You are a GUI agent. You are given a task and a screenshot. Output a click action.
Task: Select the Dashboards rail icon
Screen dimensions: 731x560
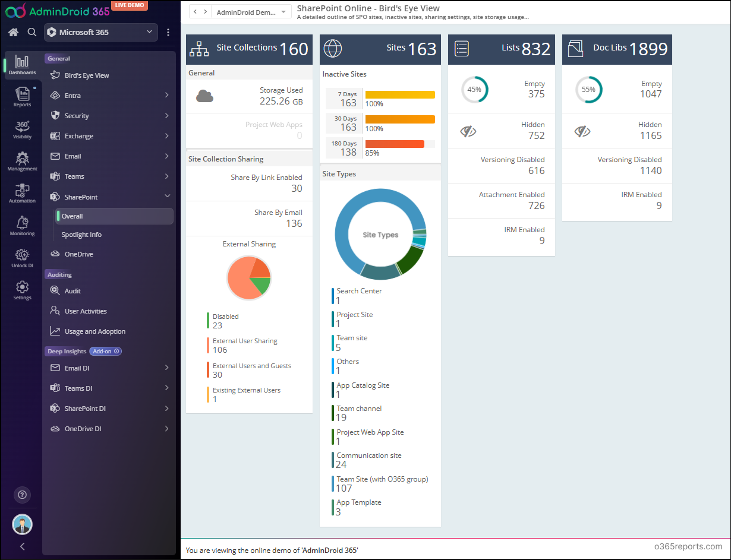22,65
